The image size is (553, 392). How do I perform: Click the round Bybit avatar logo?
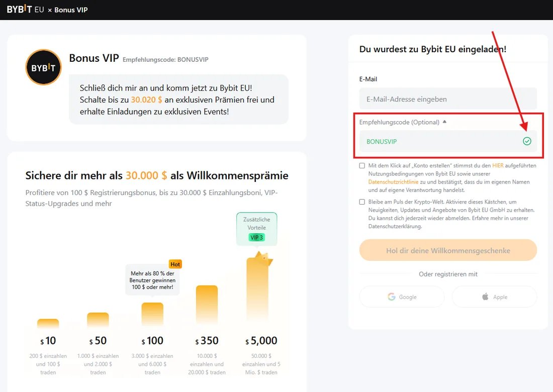pos(43,67)
